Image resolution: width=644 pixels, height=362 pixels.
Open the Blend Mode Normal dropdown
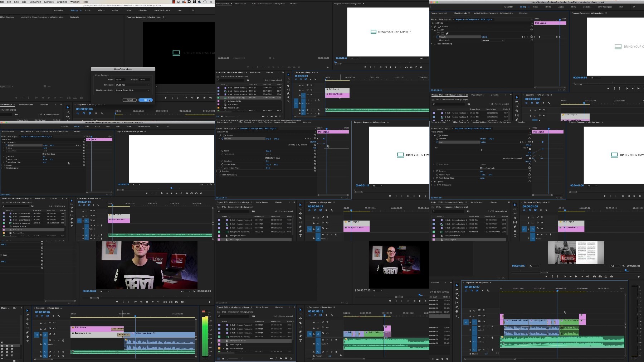tap(493, 40)
